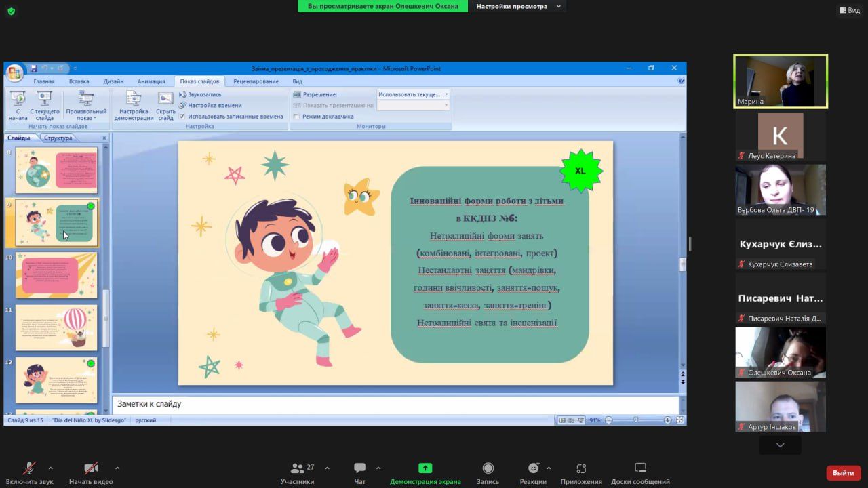This screenshot has width=868, height=488.
Task: Switch to Normal view icon in status bar
Action: click(562, 420)
